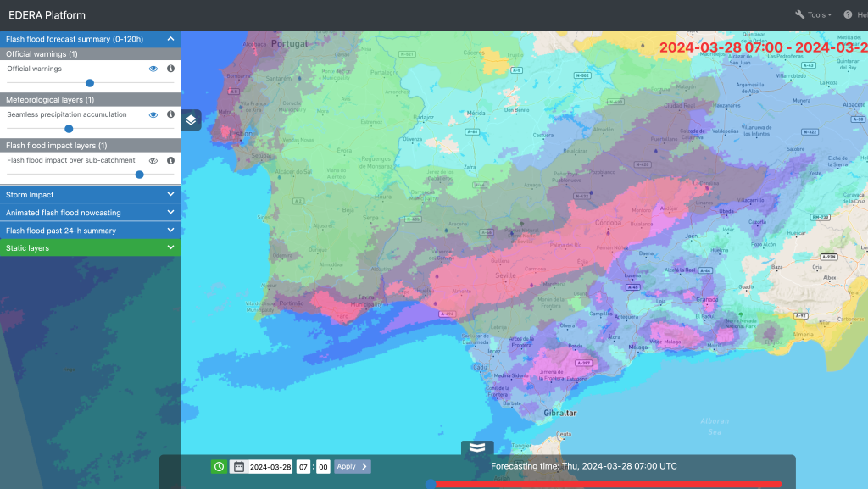Image resolution: width=868 pixels, height=489 pixels.
Task: Show Flash flood impact over sub-catchment layer
Action: [153, 160]
